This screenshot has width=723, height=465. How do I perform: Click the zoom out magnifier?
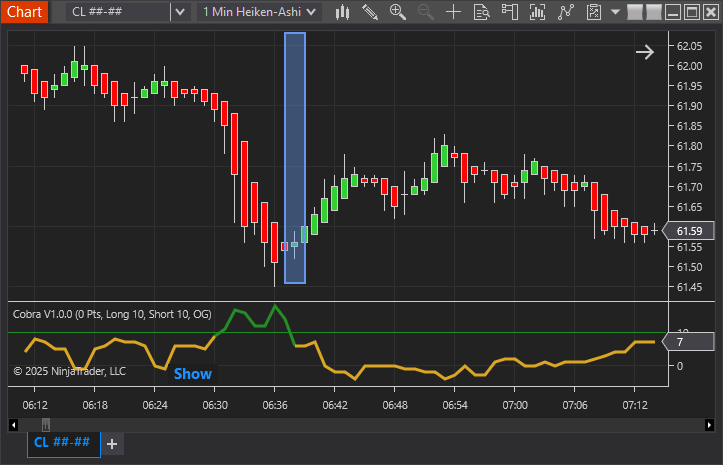click(x=425, y=12)
